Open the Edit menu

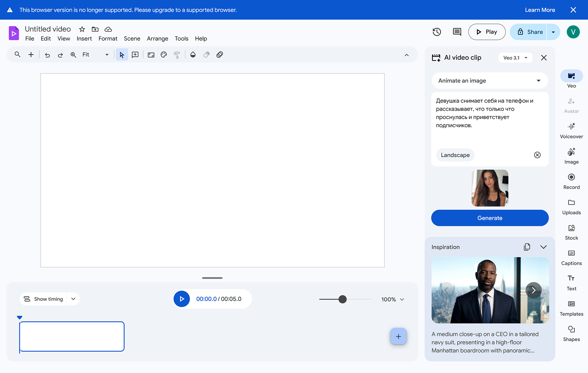tap(46, 39)
